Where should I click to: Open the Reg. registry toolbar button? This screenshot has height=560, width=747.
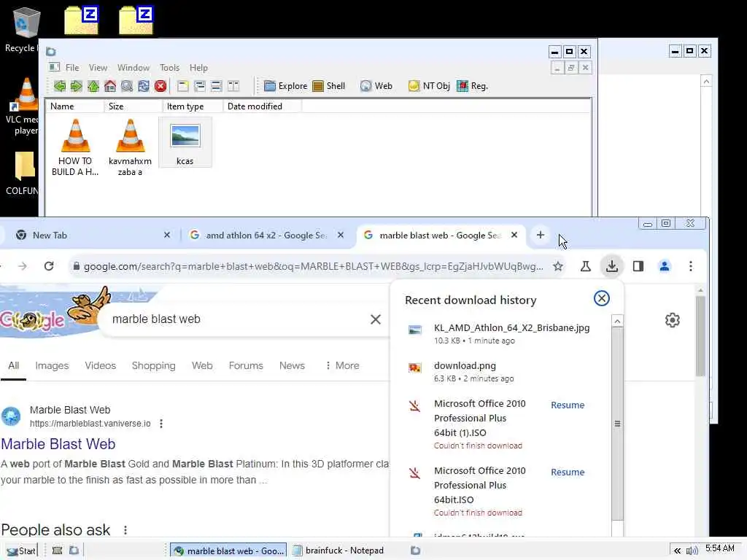[472, 86]
